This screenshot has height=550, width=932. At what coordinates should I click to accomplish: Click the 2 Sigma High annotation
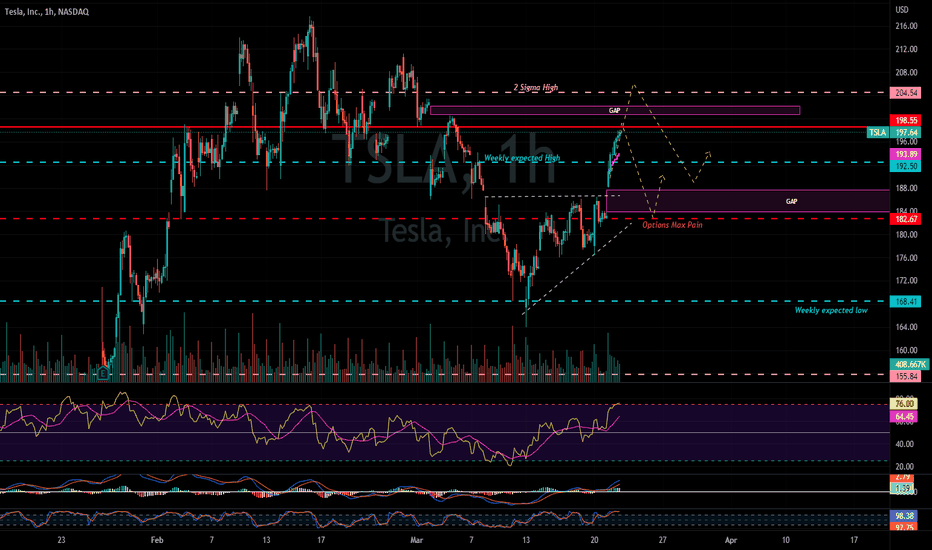pos(536,87)
